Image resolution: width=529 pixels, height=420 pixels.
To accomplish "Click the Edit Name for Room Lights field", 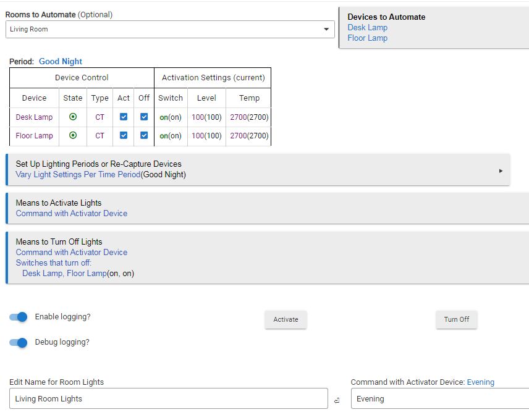I will (x=168, y=399).
